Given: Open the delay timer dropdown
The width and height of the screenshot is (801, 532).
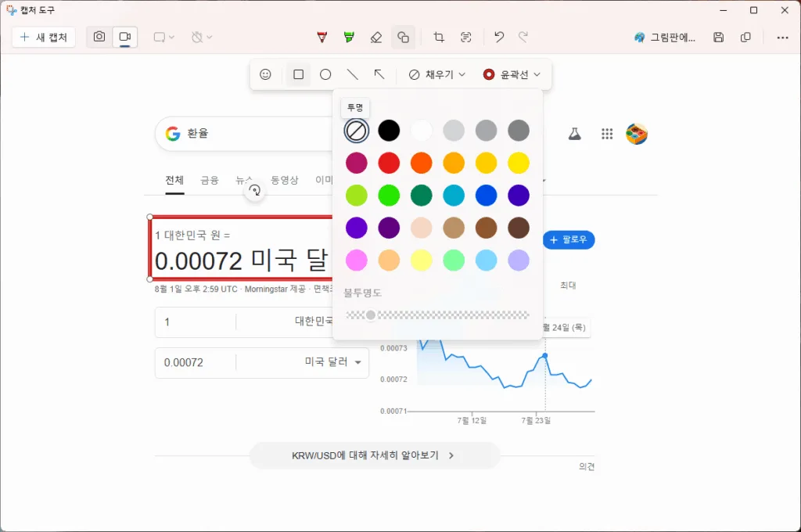Looking at the screenshot, I should pos(201,37).
